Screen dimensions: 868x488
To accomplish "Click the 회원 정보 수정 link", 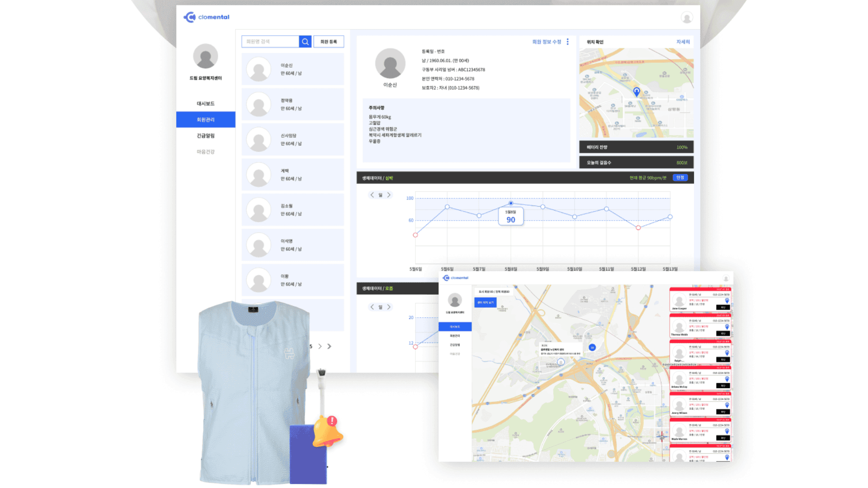I will [546, 42].
